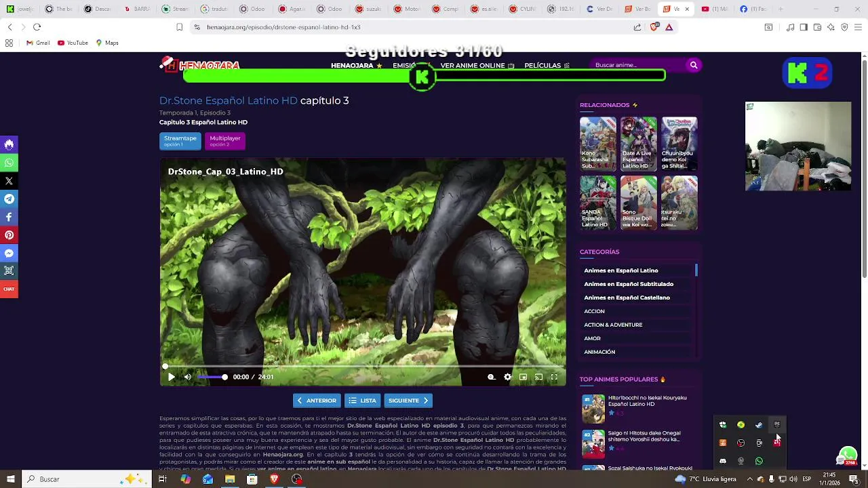Open File Explorer taskbar icon

230,479
